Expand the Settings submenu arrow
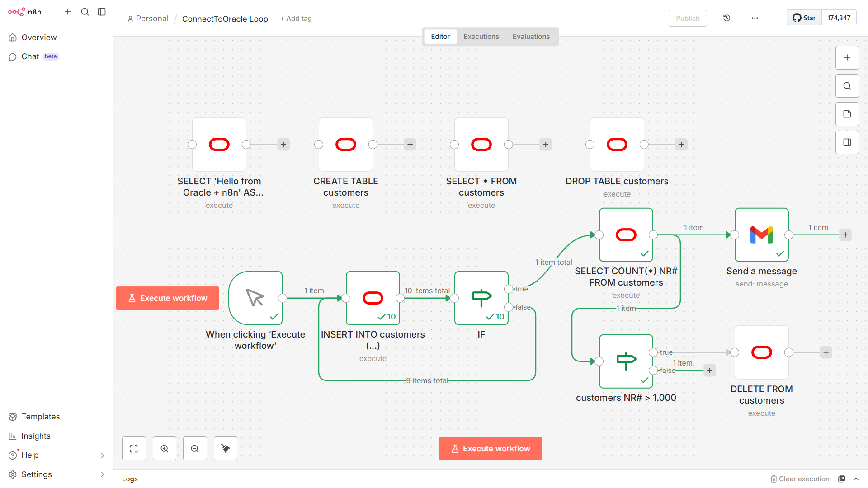The image size is (868, 488). [x=102, y=474]
